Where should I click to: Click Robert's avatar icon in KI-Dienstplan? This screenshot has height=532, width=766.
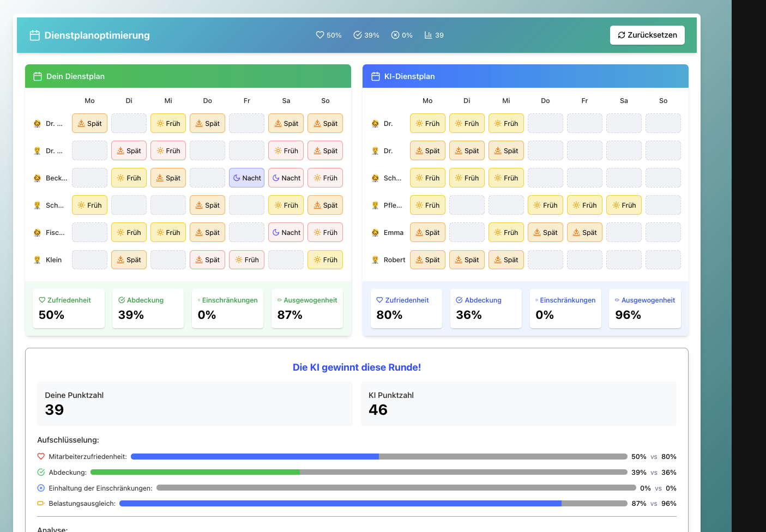click(x=375, y=260)
